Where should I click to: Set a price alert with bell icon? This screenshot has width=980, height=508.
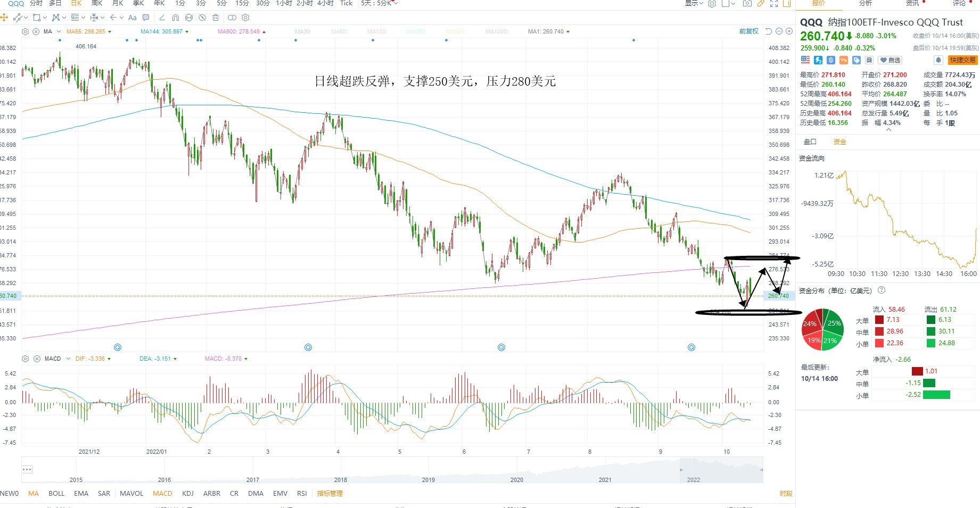tap(938, 60)
